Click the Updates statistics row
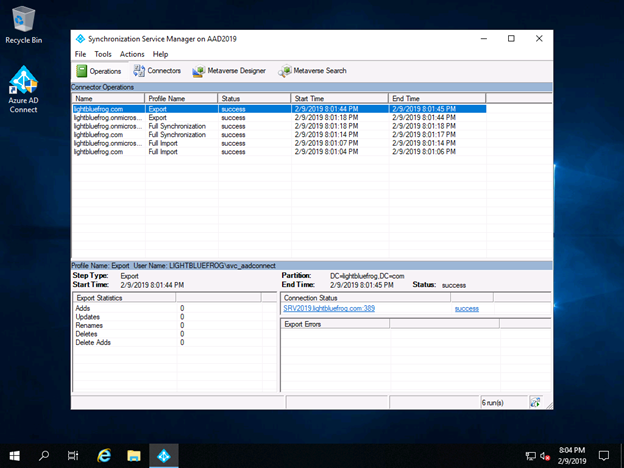Screen dimensions: 624x468 [x=167, y=317]
